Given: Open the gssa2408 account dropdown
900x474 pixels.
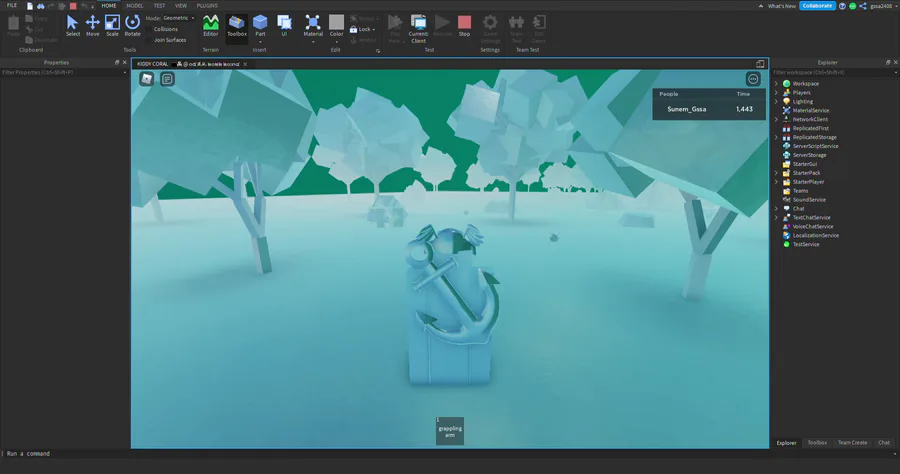Looking at the screenshot, I should pyautogui.click(x=883, y=6).
